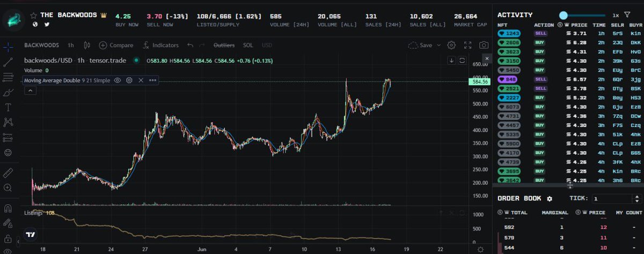
Task: Click the 584.56 current price label
Action: point(478,81)
